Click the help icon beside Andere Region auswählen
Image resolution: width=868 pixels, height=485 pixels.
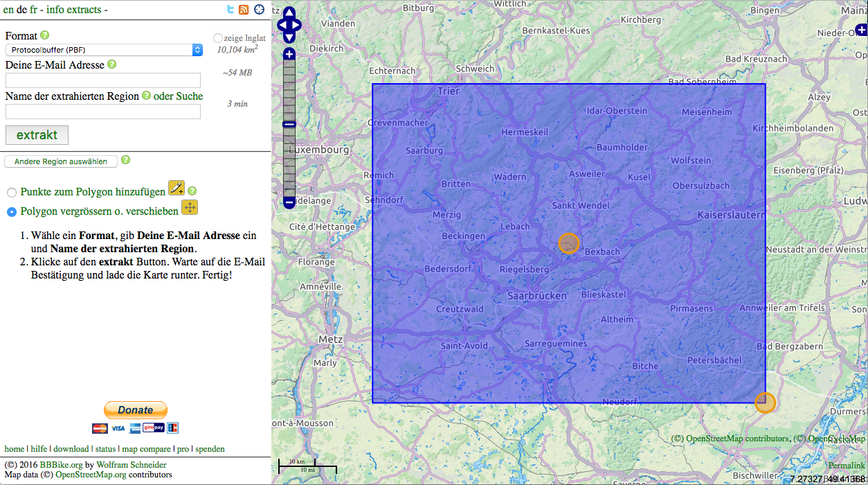tap(125, 160)
